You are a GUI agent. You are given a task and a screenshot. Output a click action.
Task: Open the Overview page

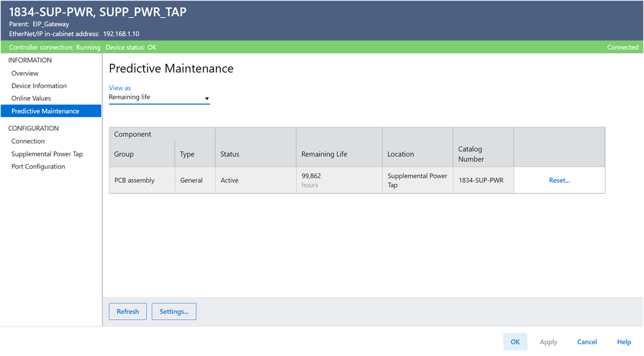[x=25, y=73]
